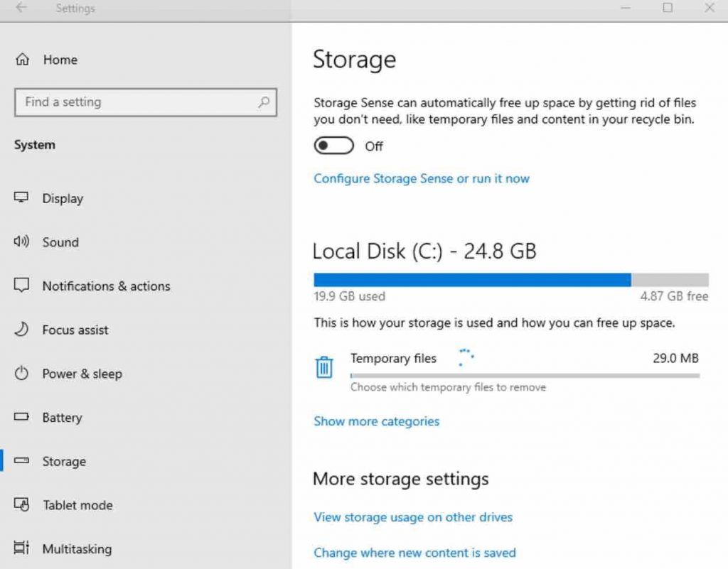
Task: Click Show more categories
Action: click(376, 421)
